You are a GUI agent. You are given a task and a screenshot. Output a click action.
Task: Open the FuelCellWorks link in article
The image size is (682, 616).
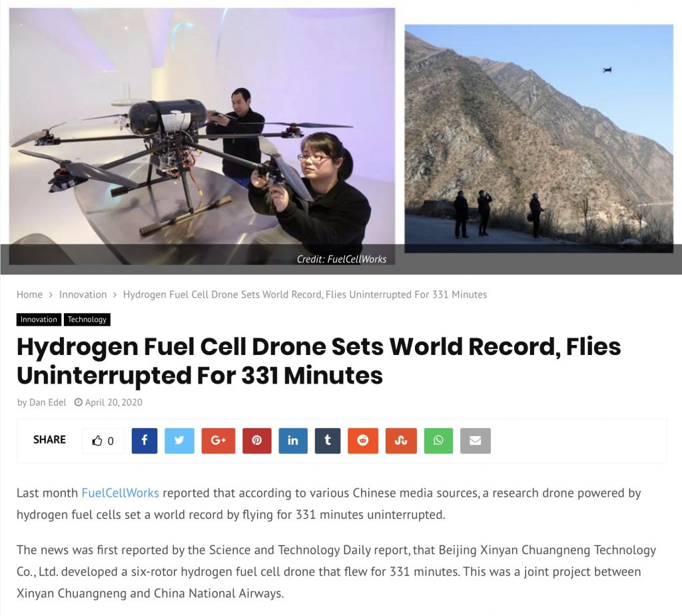(120, 493)
